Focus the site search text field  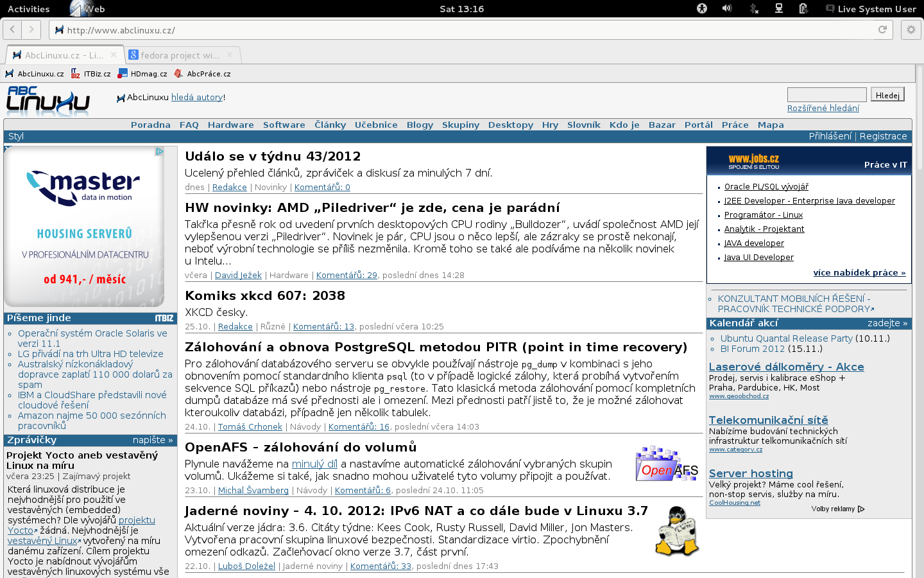coord(827,94)
